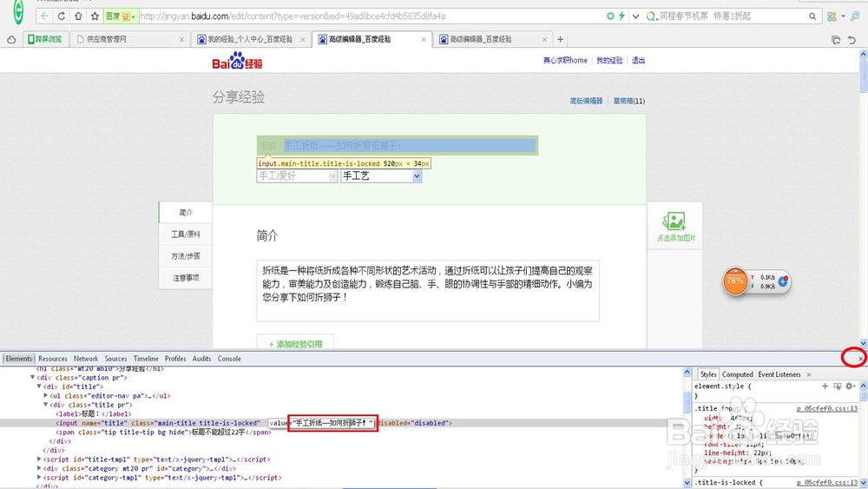
Task: Open the Timeline devtools tab
Action: (x=146, y=359)
